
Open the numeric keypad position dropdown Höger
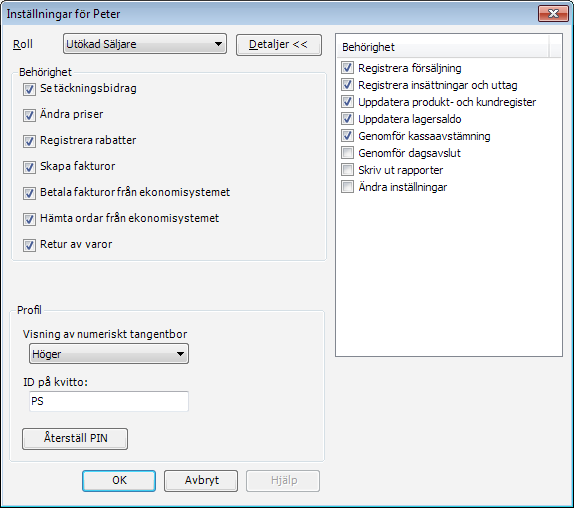point(109,354)
